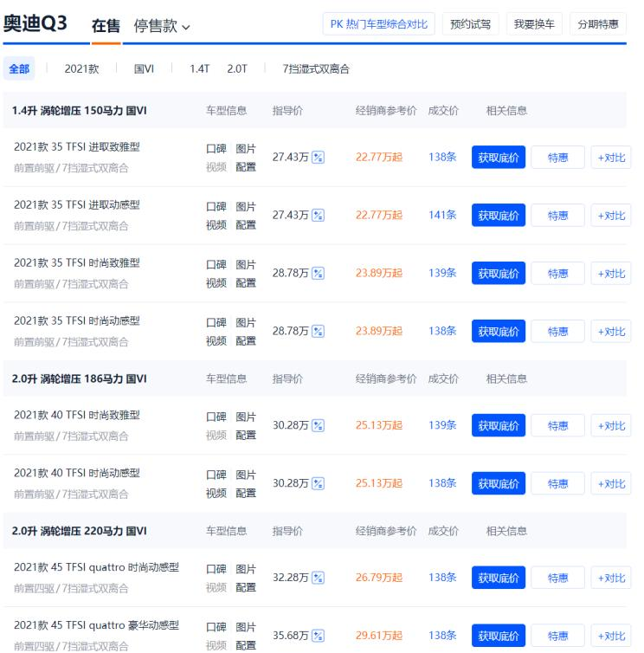Open 视频 for 35 TFSI 时尚致雅型
Viewport: 644px width, 653px height.
point(216,283)
